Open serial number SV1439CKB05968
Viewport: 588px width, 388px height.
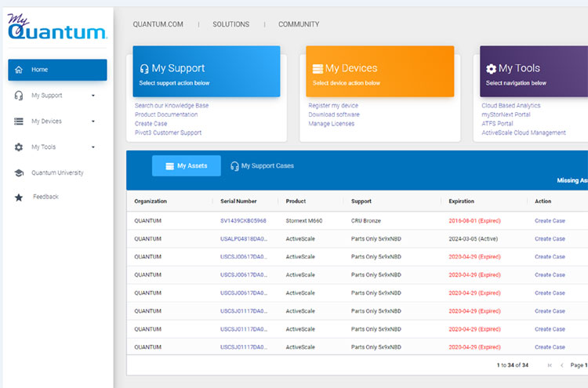click(243, 221)
